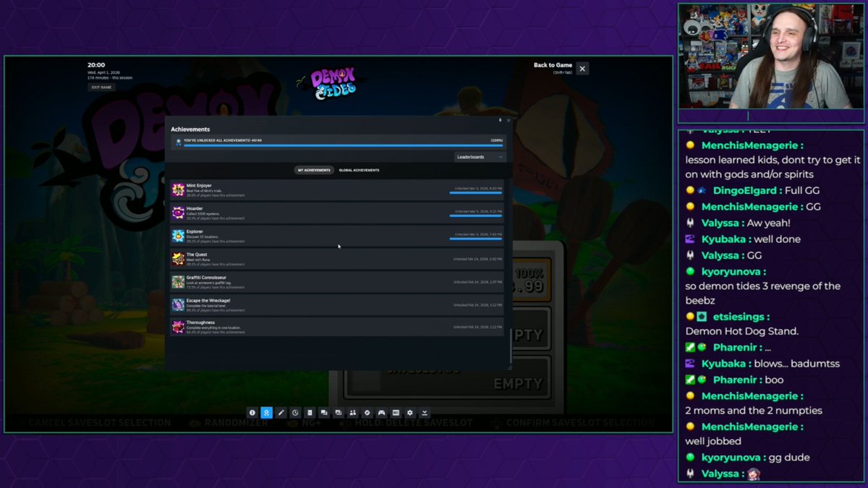Open the Discussions chat bubbles icon
Image resolution: width=868 pixels, height=488 pixels.
point(324,413)
